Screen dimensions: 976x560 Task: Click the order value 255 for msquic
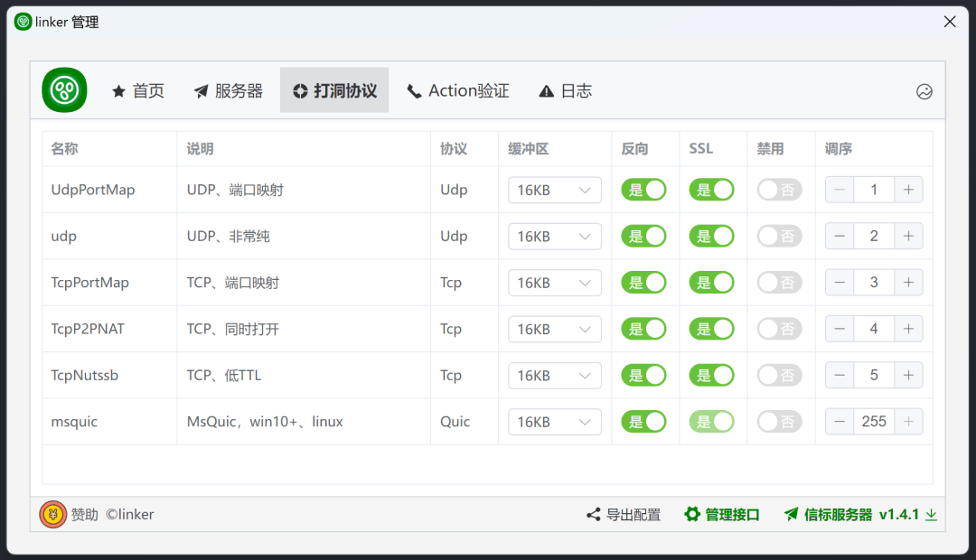(874, 421)
